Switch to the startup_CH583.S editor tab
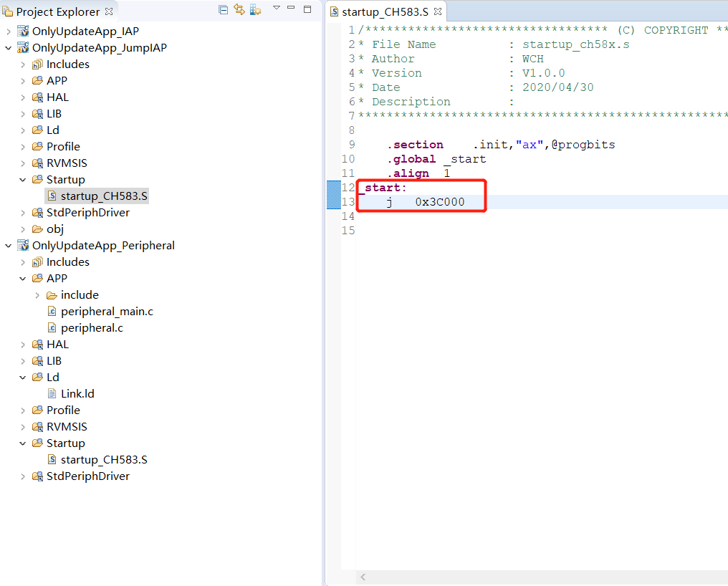 [384, 11]
